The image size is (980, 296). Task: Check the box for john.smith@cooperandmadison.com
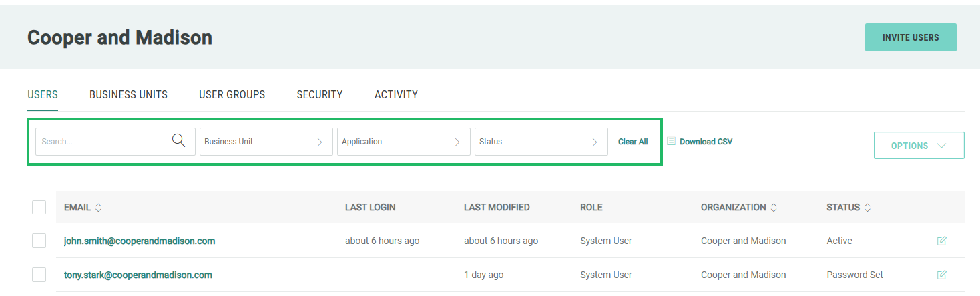pos(39,241)
